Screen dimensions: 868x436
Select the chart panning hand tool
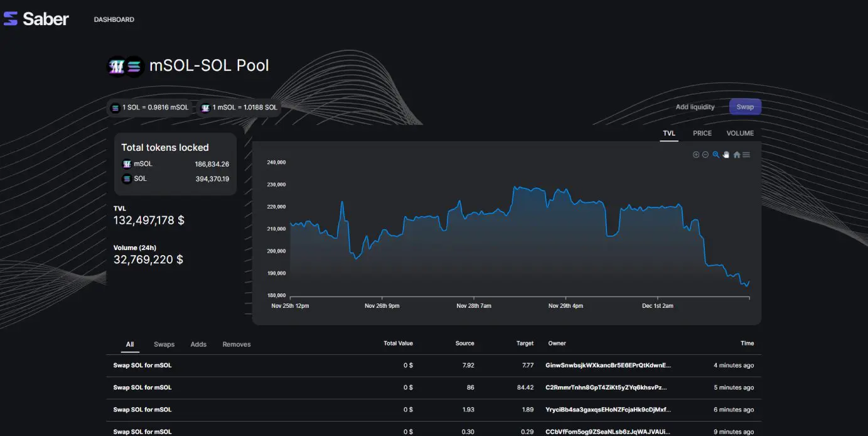(x=726, y=155)
